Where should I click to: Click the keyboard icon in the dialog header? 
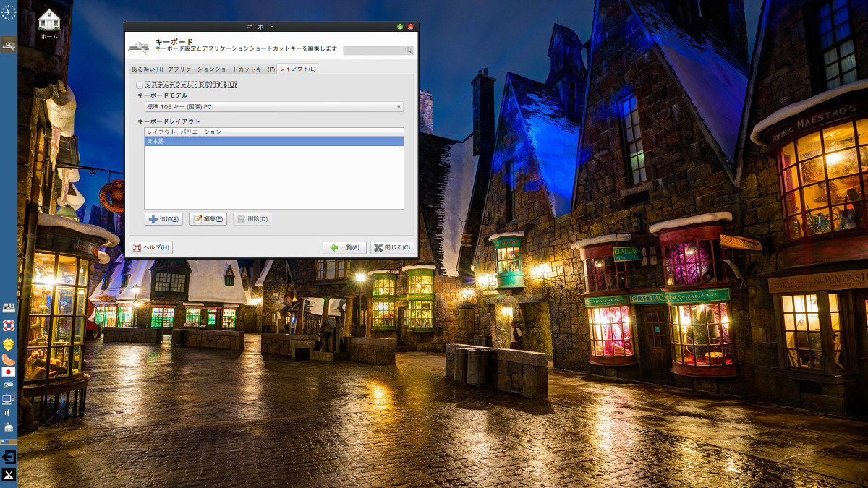point(139,46)
